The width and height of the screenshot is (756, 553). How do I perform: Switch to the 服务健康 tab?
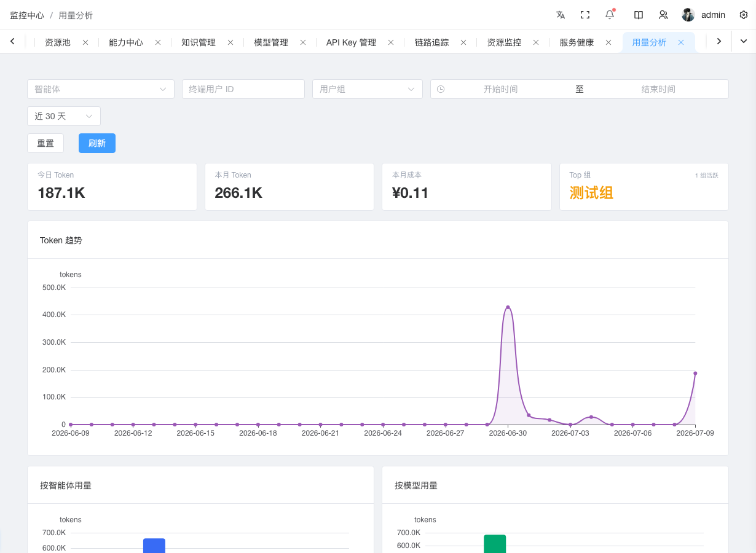point(577,42)
